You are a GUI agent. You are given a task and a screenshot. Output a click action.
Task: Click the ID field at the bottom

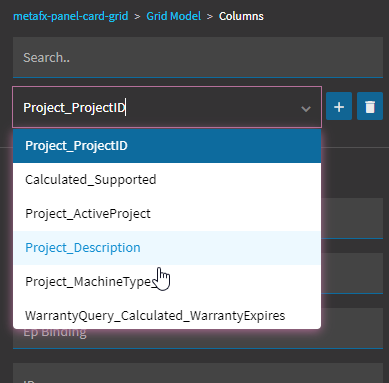(x=198, y=373)
